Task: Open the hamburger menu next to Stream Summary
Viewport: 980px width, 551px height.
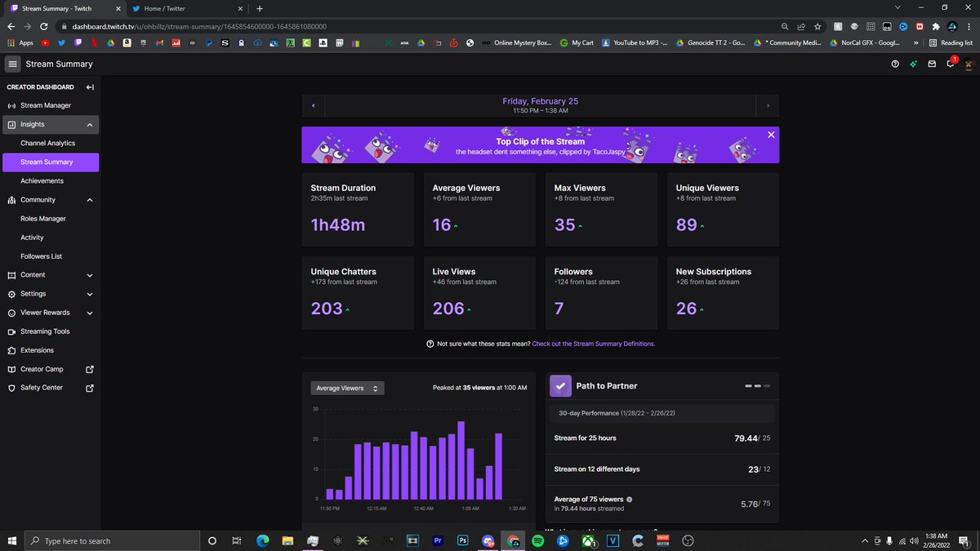Action: pyautogui.click(x=12, y=64)
